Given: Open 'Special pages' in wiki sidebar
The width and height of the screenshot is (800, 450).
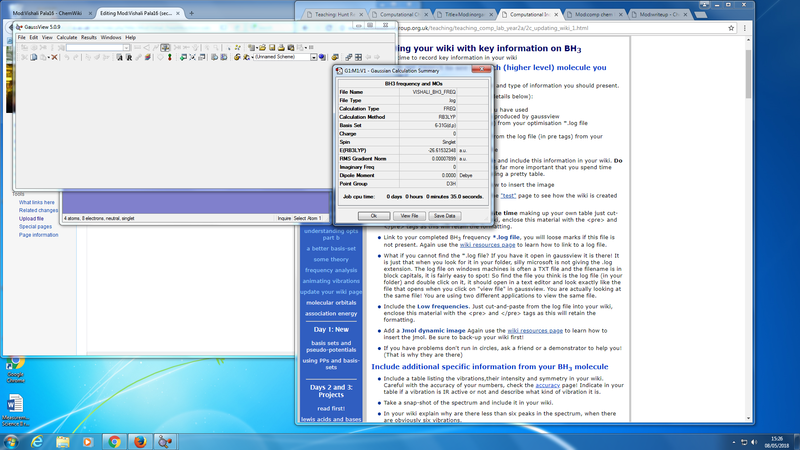Looking at the screenshot, I should point(35,227).
